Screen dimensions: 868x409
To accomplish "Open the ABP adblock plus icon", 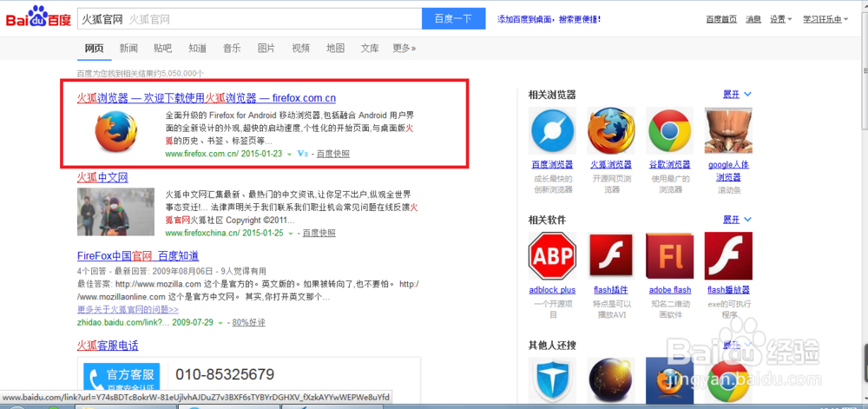I will click(552, 255).
